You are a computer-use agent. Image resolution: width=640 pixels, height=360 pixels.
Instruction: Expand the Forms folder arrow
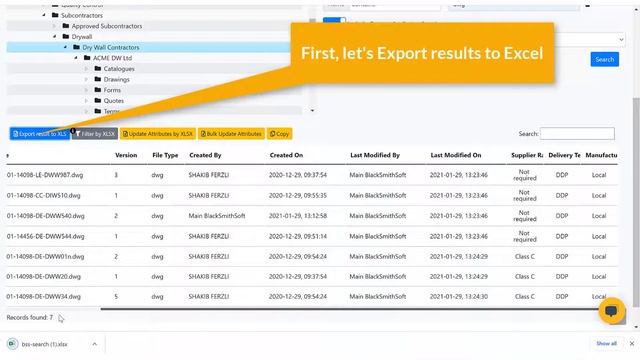(86, 90)
